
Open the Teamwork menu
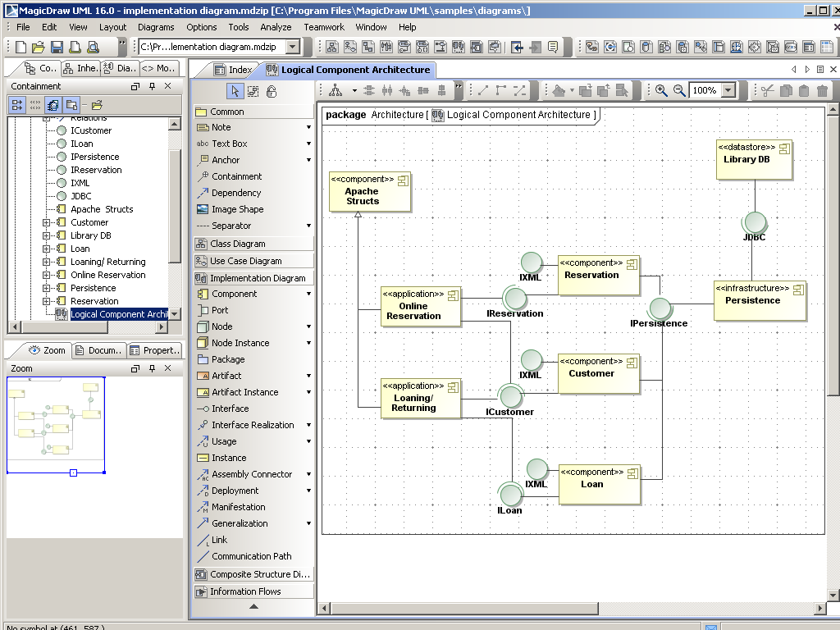(324, 27)
